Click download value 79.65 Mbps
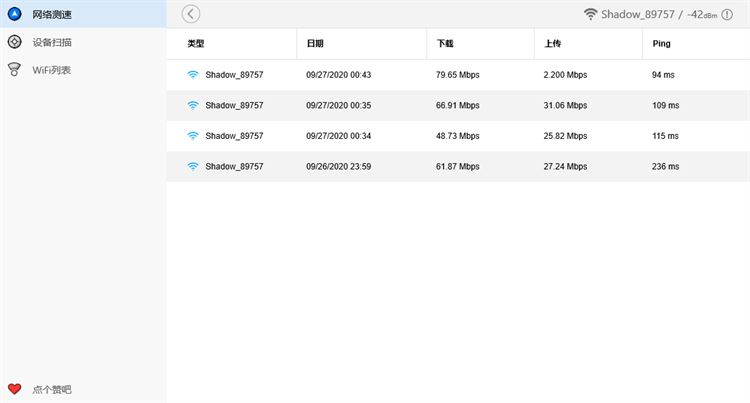750x403 pixels. click(458, 75)
